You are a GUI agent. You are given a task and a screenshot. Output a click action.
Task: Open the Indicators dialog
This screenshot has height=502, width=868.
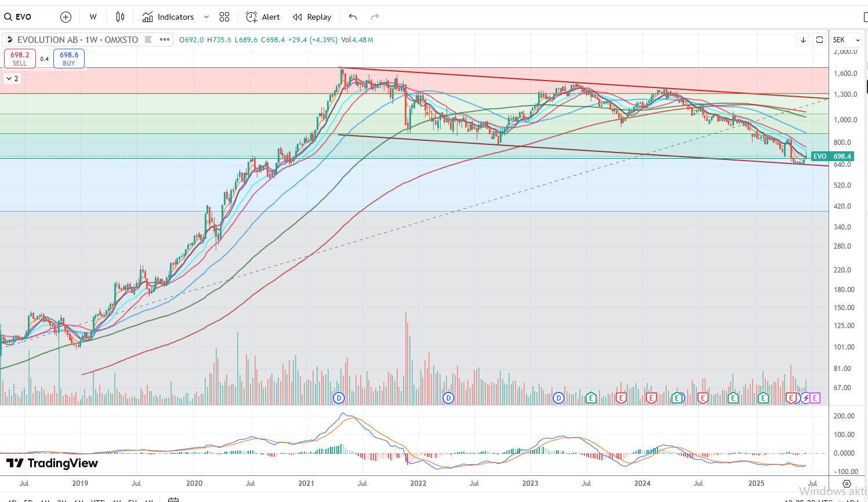[168, 17]
